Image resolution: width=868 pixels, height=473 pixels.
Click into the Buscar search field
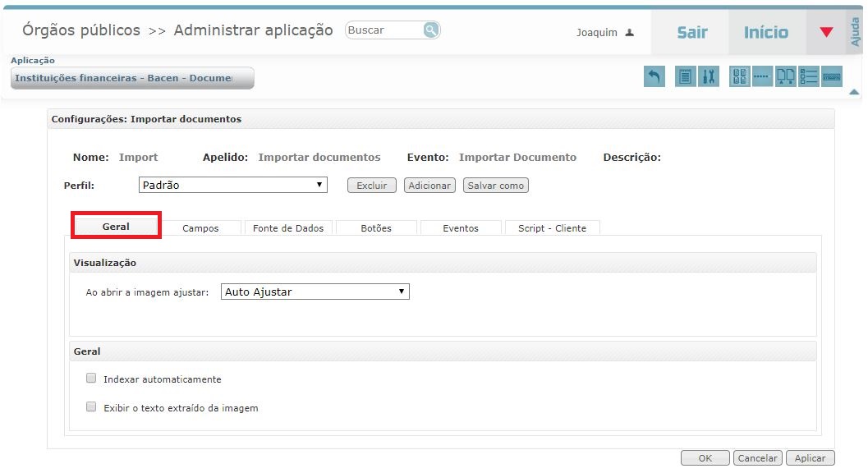tap(384, 30)
